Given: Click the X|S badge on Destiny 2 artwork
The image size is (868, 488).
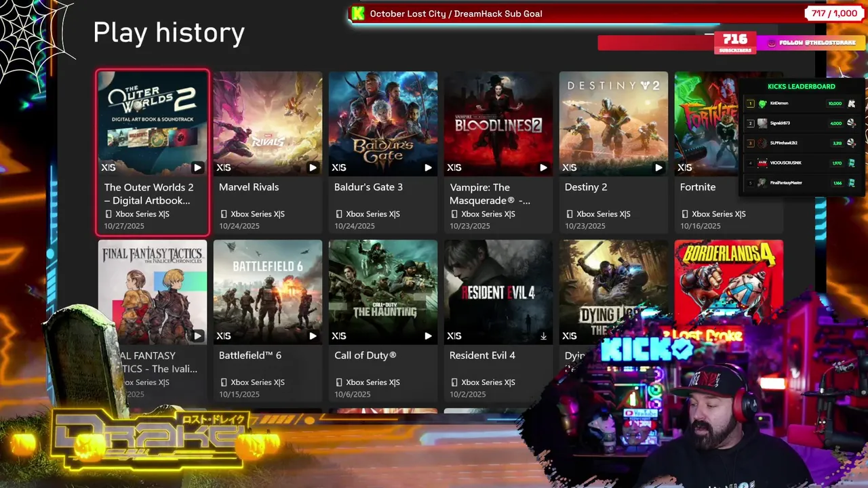Looking at the screenshot, I should click(570, 167).
